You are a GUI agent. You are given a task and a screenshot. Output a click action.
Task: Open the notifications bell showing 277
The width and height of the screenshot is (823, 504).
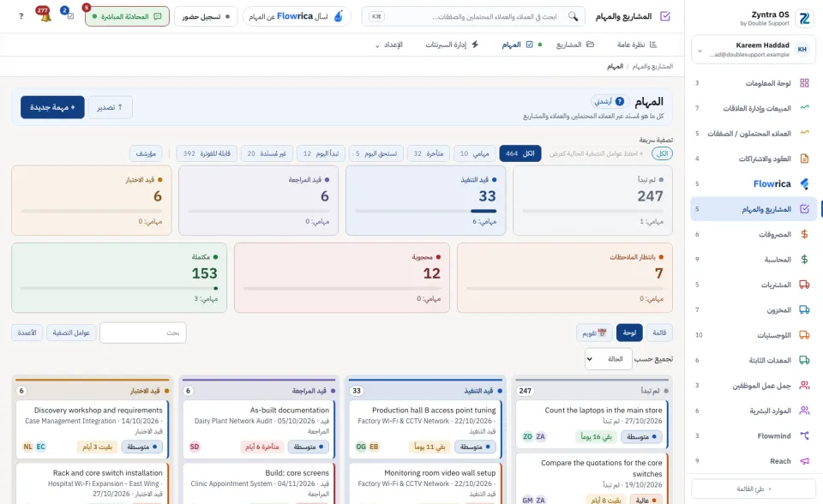(x=45, y=15)
